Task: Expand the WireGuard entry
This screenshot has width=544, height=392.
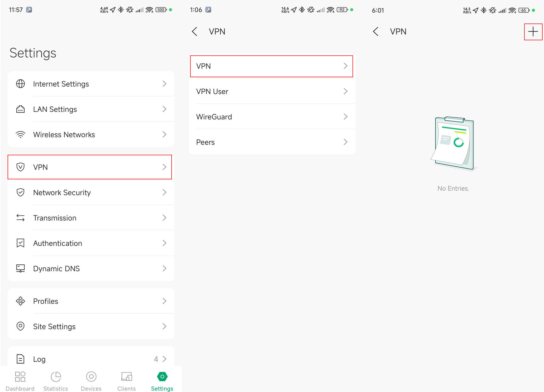Action: tap(271, 117)
